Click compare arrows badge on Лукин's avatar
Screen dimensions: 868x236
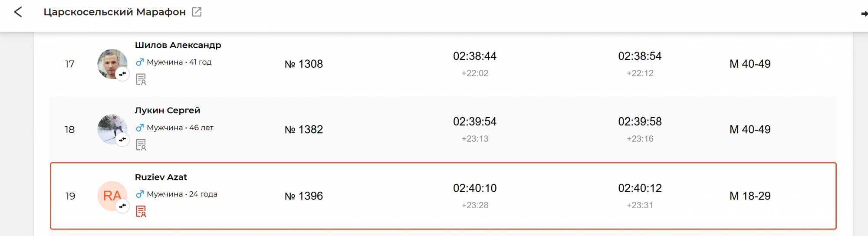(122, 140)
